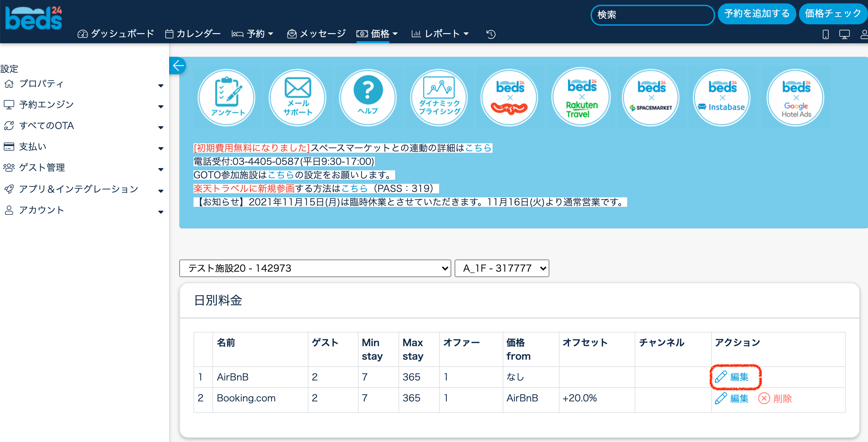This screenshot has width=868, height=442.
Task: Click the history clock icon in navbar
Action: [x=491, y=34]
